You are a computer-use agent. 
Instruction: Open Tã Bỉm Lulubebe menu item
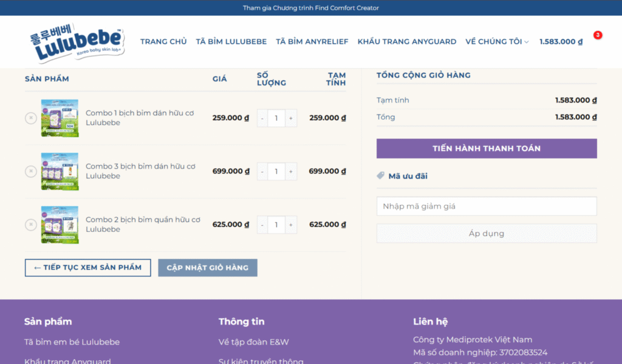click(231, 42)
